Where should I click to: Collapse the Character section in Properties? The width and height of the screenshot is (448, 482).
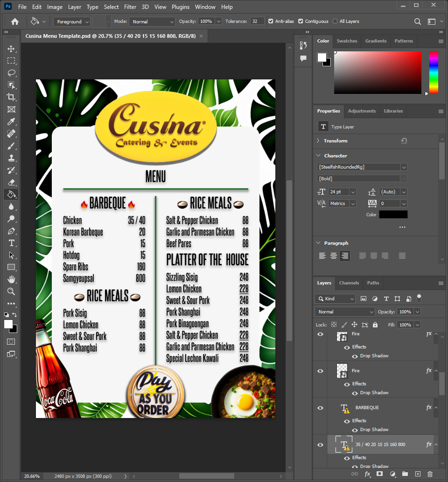[318, 156]
